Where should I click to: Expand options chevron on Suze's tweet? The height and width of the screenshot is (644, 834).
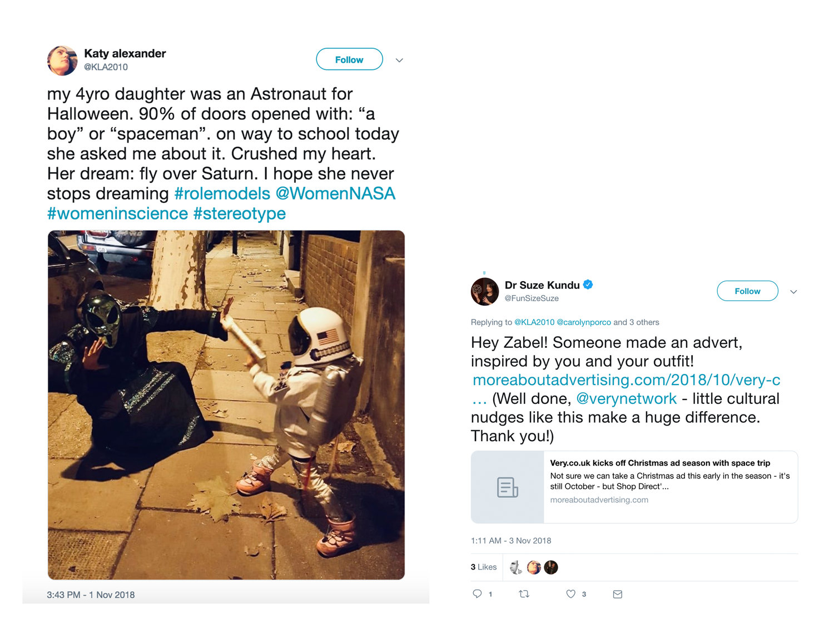pyautogui.click(x=793, y=292)
